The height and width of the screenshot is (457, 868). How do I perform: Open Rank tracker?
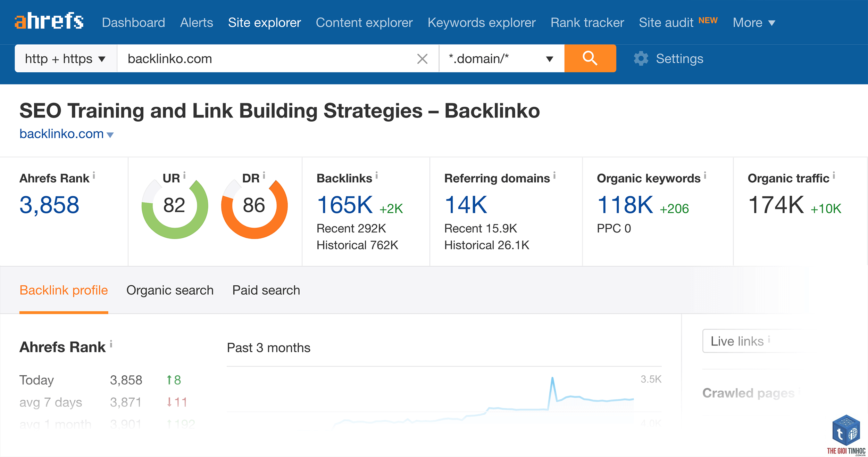pos(587,23)
